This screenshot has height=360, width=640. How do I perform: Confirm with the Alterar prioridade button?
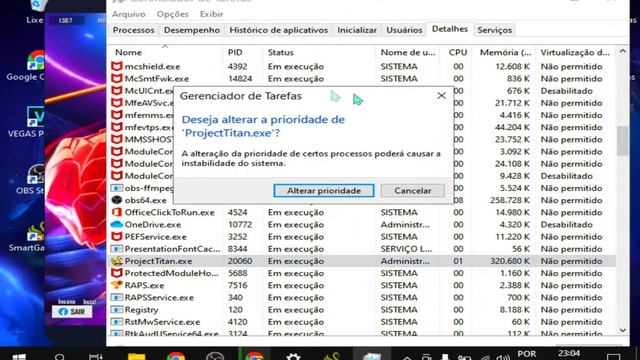coord(324,191)
